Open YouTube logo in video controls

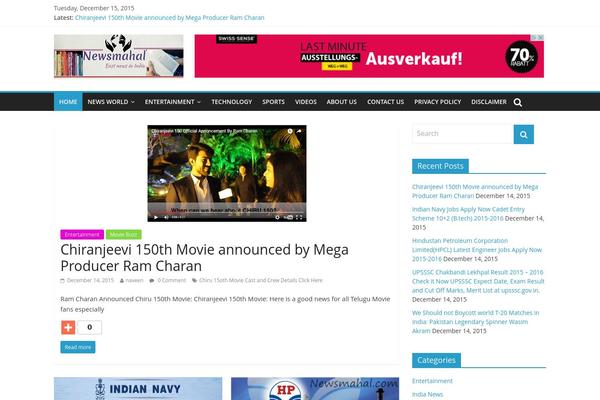(288, 217)
